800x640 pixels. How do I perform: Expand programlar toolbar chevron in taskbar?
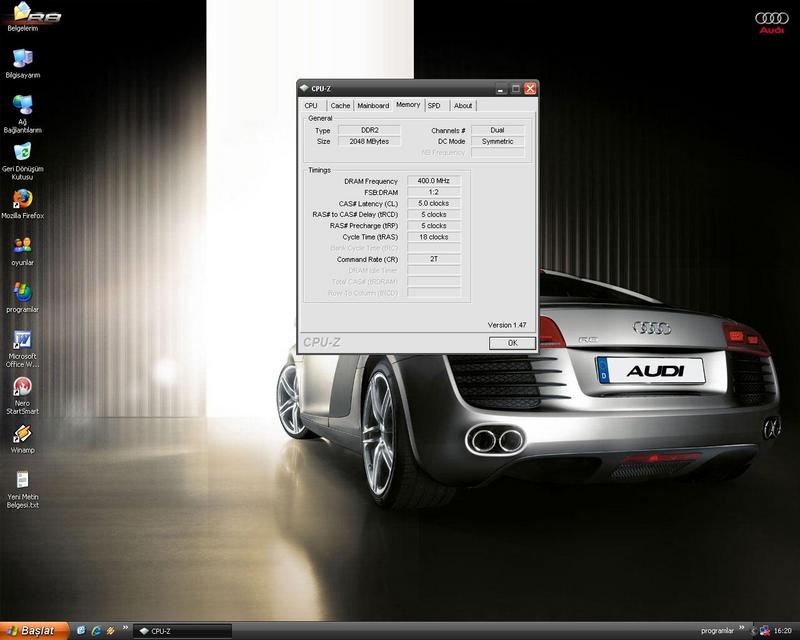pyautogui.click(x=741, y=628)
